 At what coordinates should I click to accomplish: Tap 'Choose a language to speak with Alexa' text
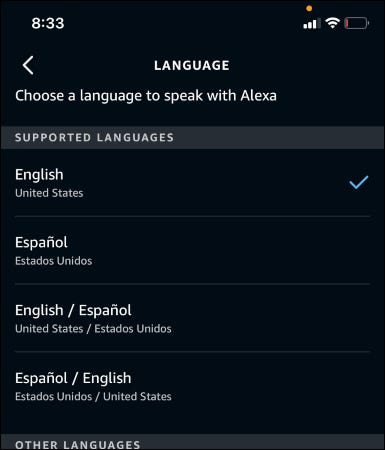click(146, 96)
